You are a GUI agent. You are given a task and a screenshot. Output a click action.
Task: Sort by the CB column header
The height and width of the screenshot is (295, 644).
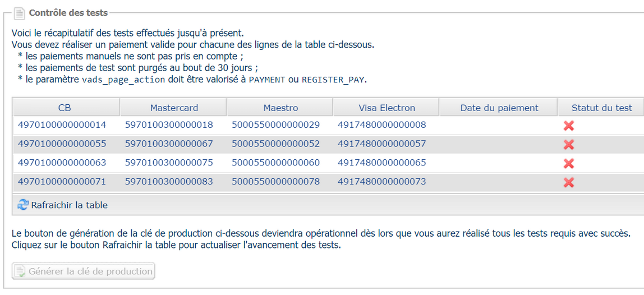tap(65, 108)
